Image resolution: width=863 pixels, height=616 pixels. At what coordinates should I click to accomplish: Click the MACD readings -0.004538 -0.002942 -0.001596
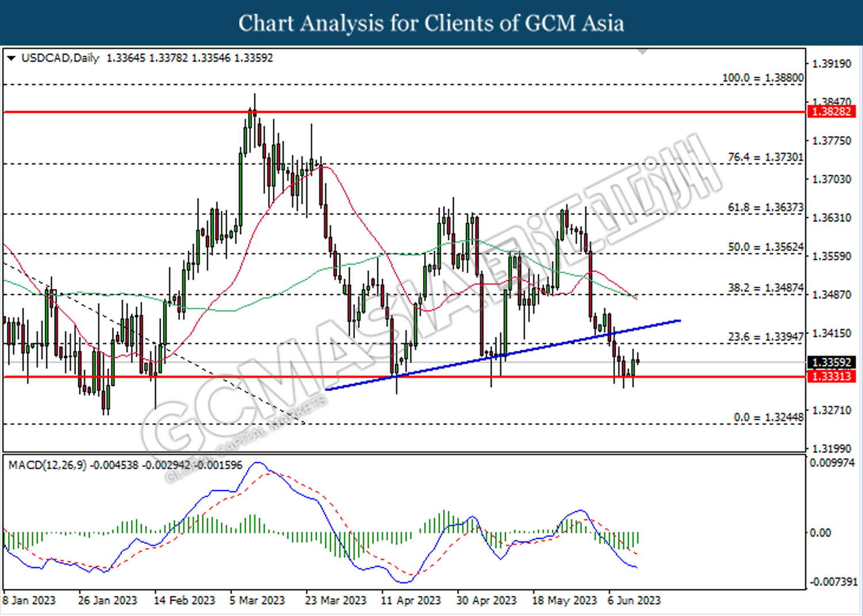click(x=167, y=465)
